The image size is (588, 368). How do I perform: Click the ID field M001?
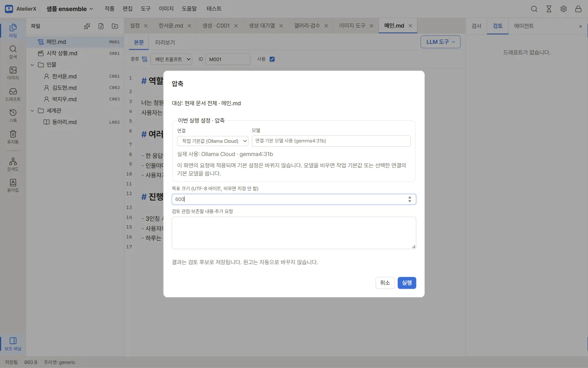[228, 59]
